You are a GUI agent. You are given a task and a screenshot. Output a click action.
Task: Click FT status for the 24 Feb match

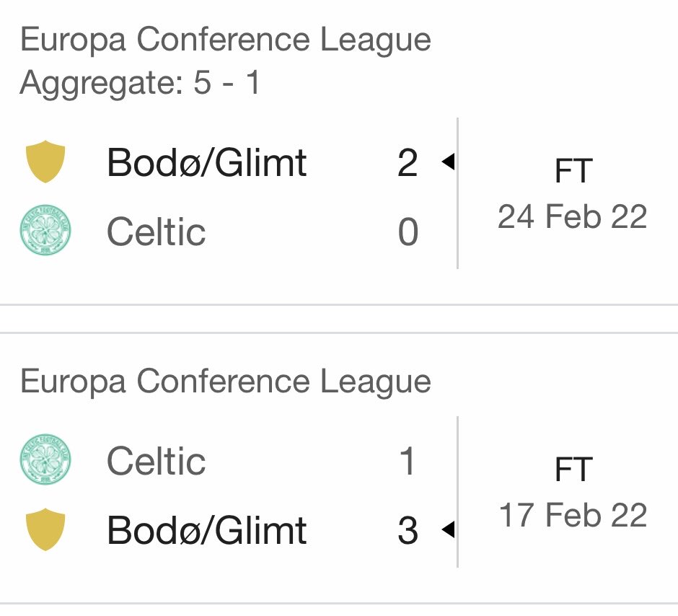click(573, 171)
